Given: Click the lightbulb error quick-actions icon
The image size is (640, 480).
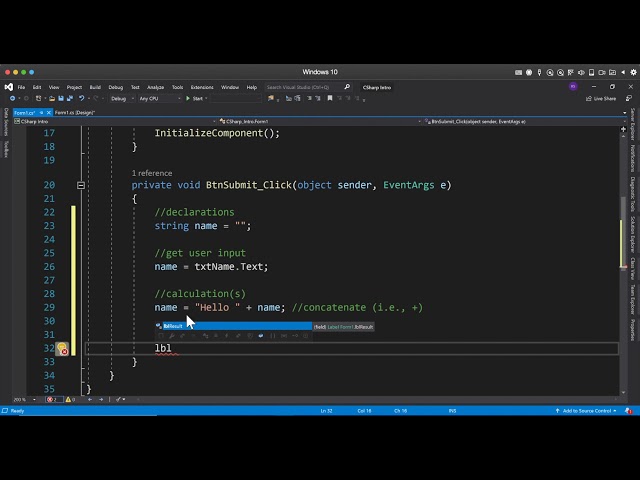Looking at the screenshot, I should (x=62, y=349).
